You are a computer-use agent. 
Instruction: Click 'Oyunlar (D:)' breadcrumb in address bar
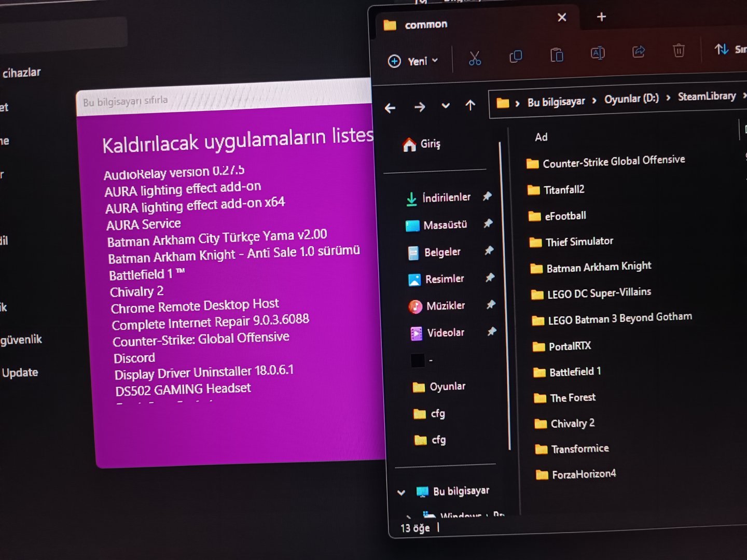631,98
